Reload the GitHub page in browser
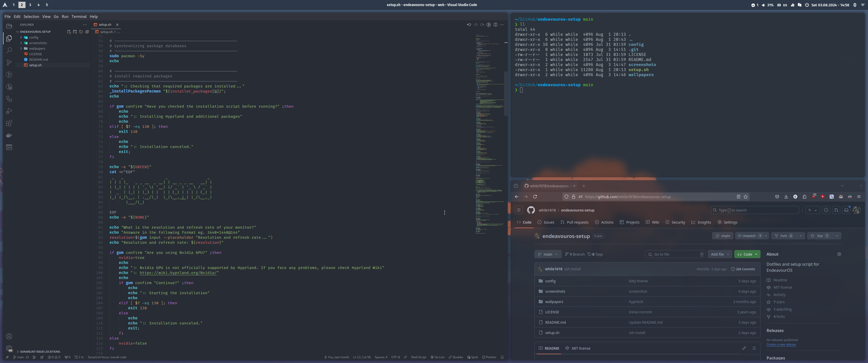The height and width of the screenshot is (363, 868). 535,197
